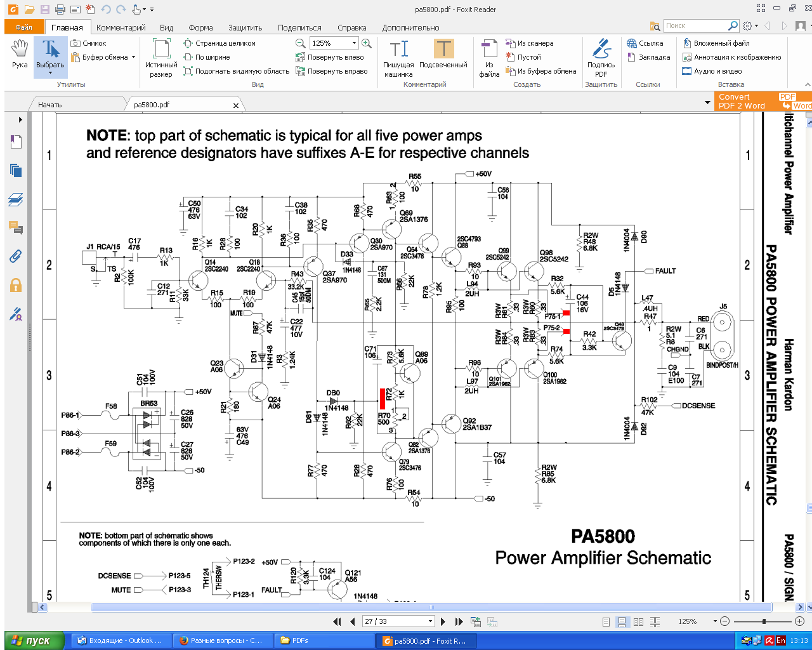Create PDF Из сканера
Viewport: 812px width, 650px height.
point(530,43)
